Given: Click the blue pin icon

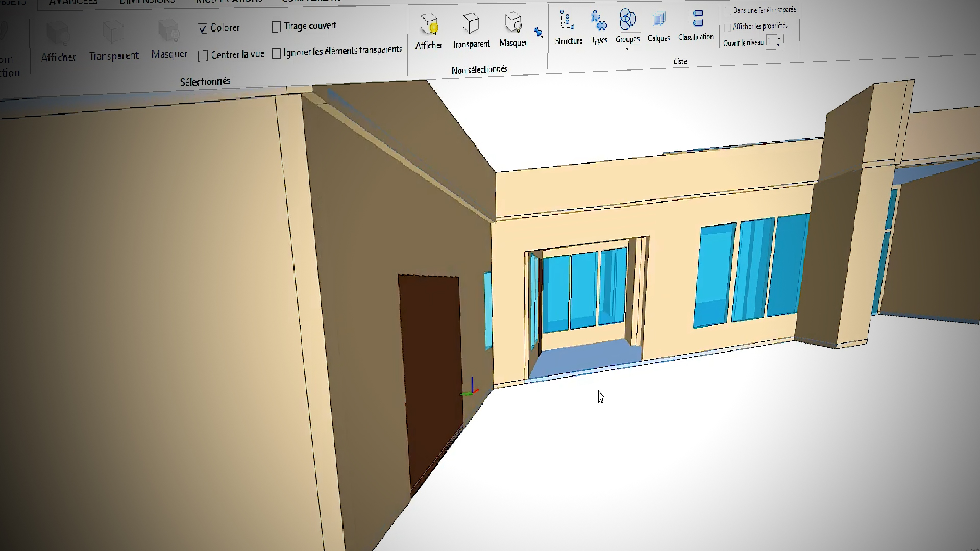Looking at the screenshot, I should (538, 33).
